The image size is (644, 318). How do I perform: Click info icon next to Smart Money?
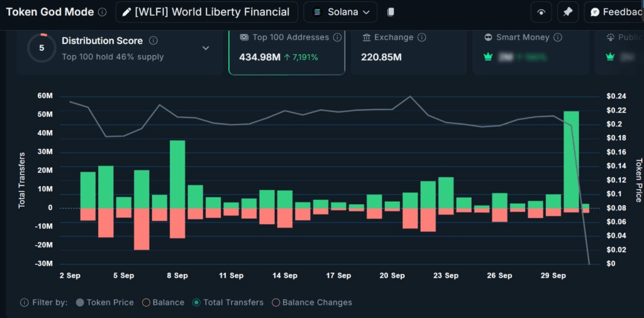point(558,38)
